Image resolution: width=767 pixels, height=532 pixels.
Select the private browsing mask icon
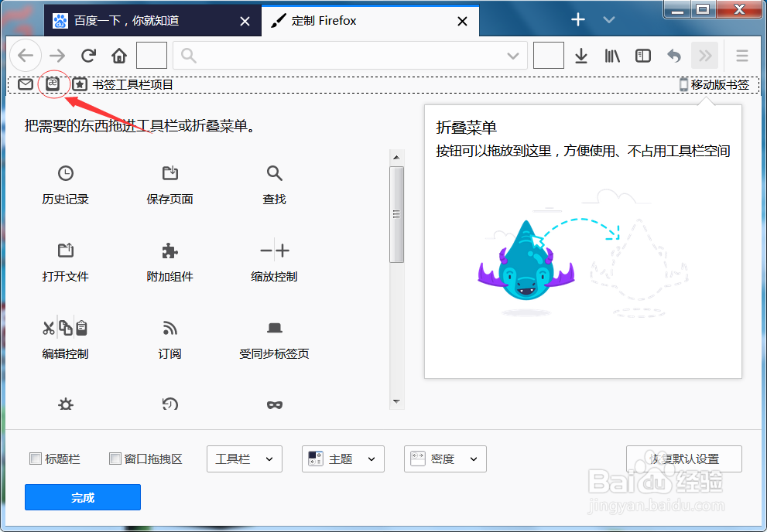[275, 404]
